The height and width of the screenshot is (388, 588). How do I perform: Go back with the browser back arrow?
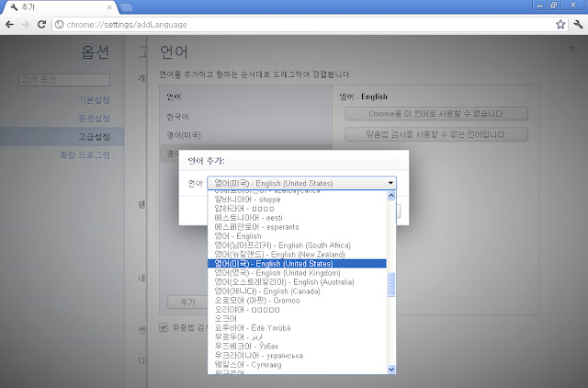(x=9, y=25)
